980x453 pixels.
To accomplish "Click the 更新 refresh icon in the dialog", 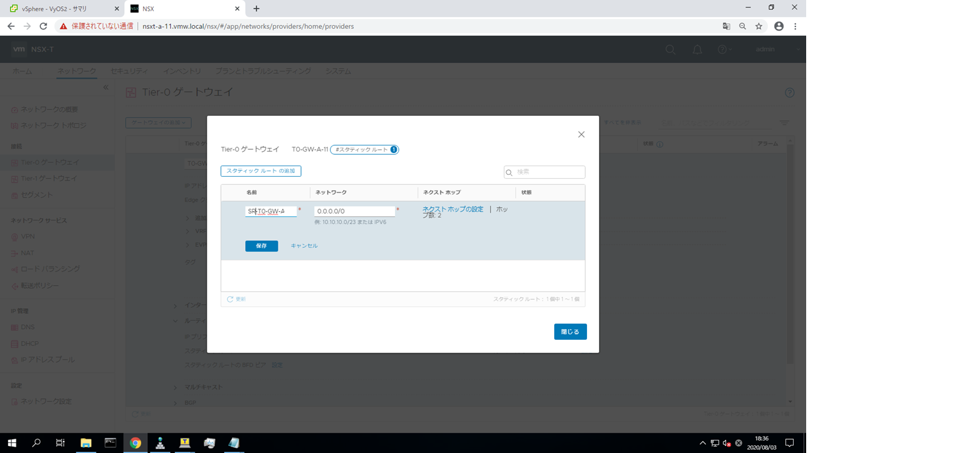I will (231, 299).
